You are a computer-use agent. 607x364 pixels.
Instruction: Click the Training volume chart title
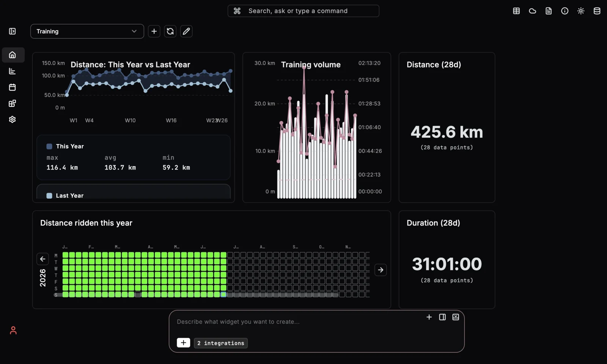click(x=311, y=65)
